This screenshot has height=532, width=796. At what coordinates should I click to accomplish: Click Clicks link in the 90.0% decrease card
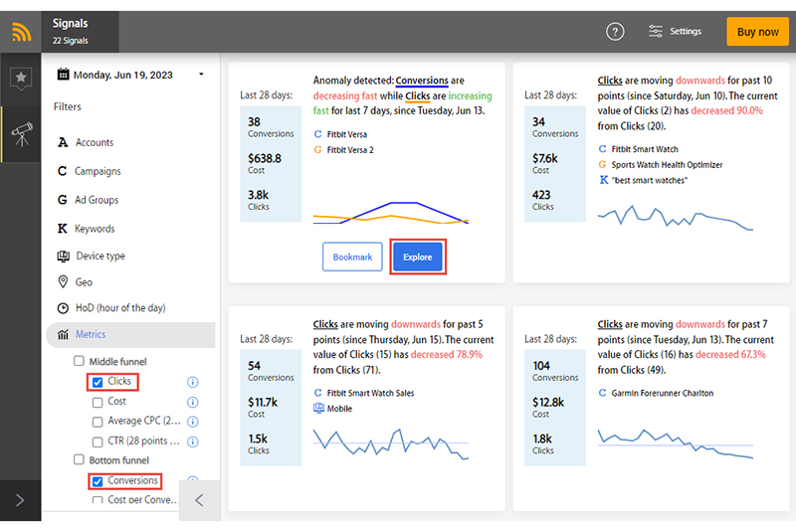point(610,81)
